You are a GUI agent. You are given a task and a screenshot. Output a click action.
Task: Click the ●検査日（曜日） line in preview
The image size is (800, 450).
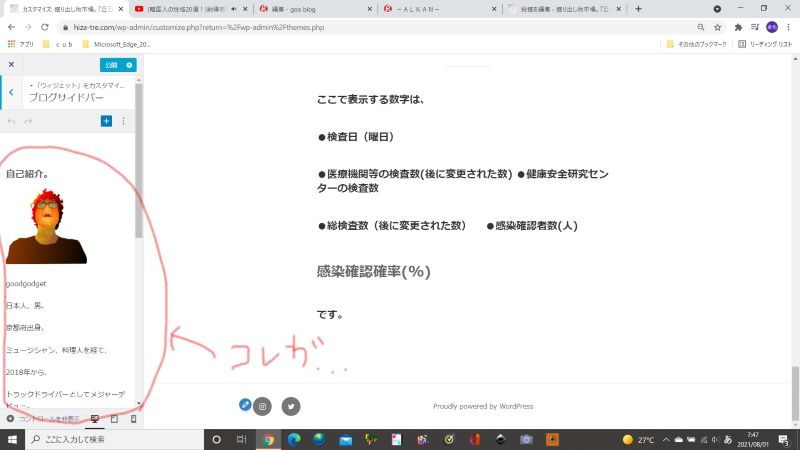356,137
